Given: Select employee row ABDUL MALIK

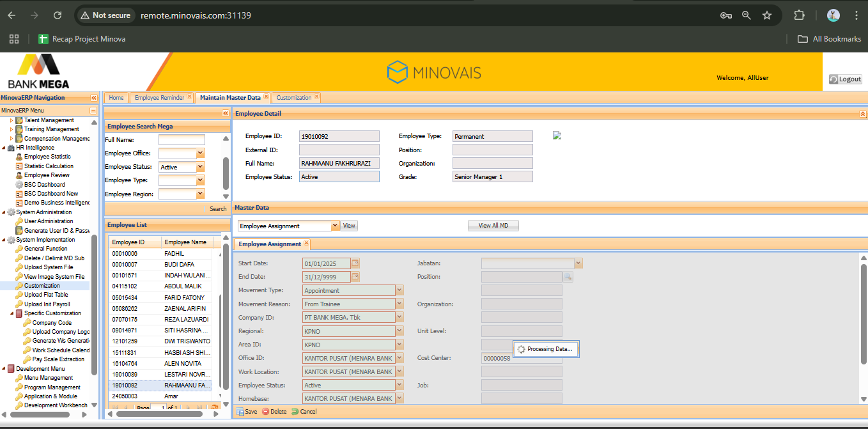Looking at the screenshot, I should point(160,286).
